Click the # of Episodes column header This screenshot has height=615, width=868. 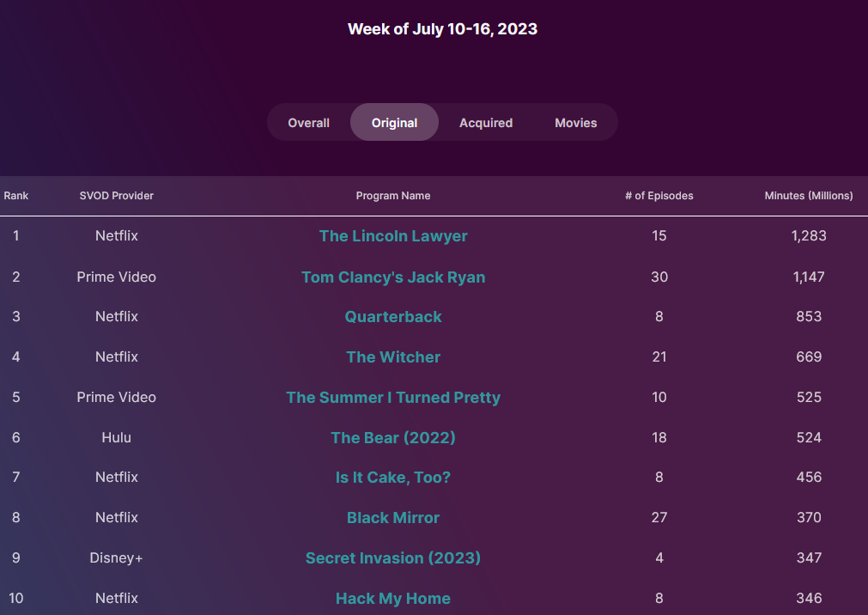tap(659, 196)
